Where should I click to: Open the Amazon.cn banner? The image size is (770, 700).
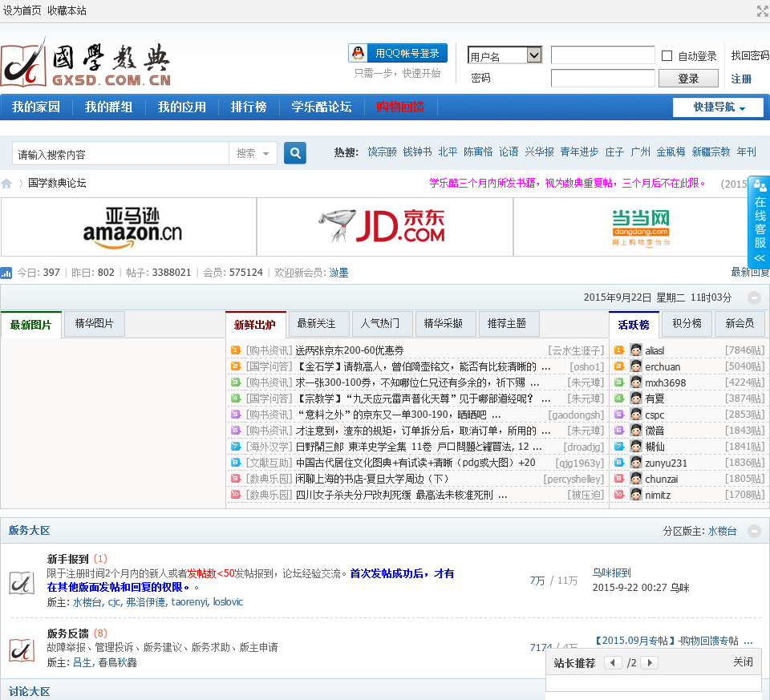[128, 227]
